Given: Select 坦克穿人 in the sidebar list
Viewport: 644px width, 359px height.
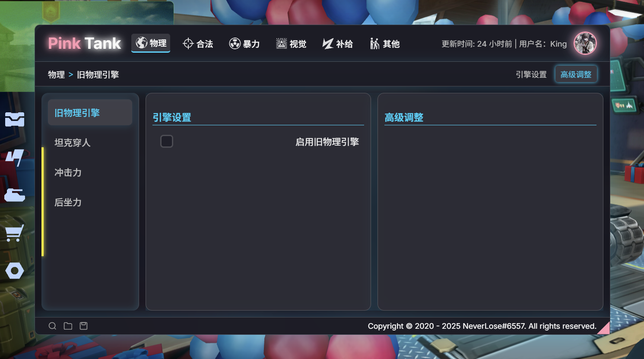Looking at the screenshot, I should 72,143.
